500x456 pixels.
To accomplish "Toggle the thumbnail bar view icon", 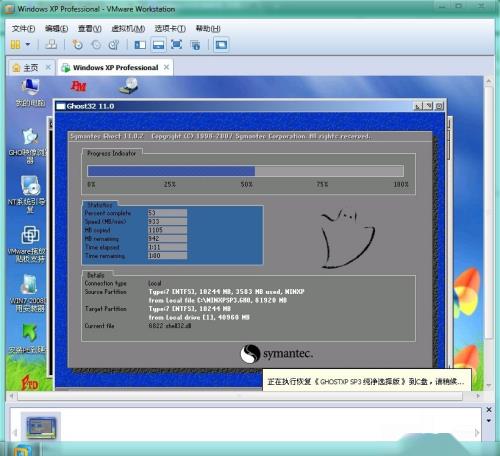I will [158, 44].
